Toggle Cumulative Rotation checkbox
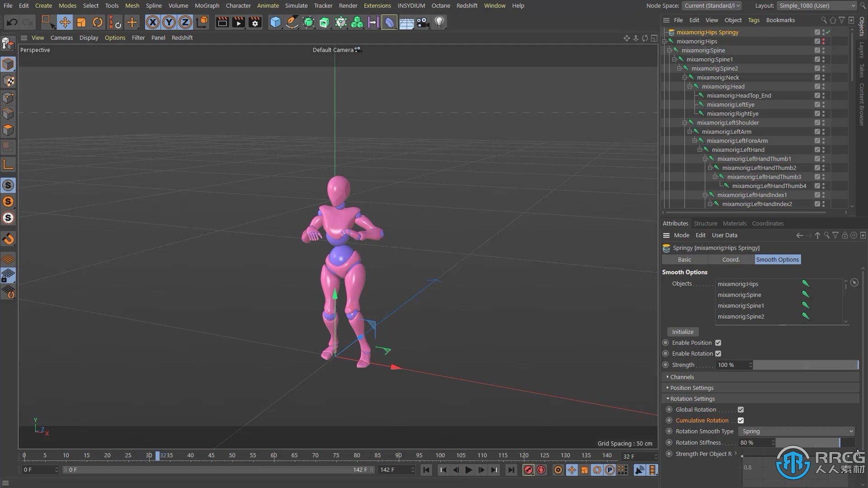This screenshot has width=868, height=488. [x=741, y=420]
